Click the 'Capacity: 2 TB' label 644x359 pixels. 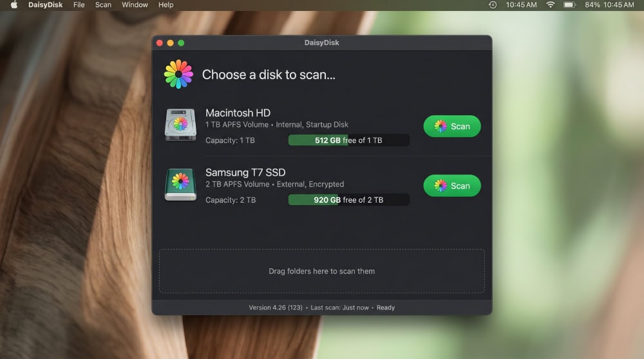[231, 200]
